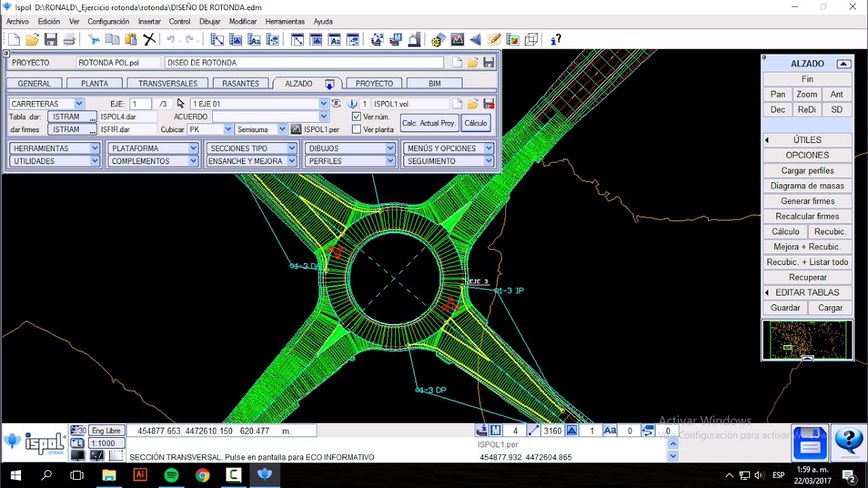Click the blue arrow plane icon in toolbar
Image resolution: width=868 pixels, height=488 pixels.
tap(475, 40)
